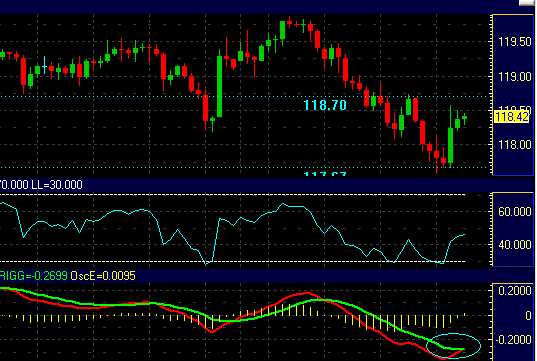The image size is (537, 361).
Task: Click the 119.00 price axis label
Action: tap(515, 76)
